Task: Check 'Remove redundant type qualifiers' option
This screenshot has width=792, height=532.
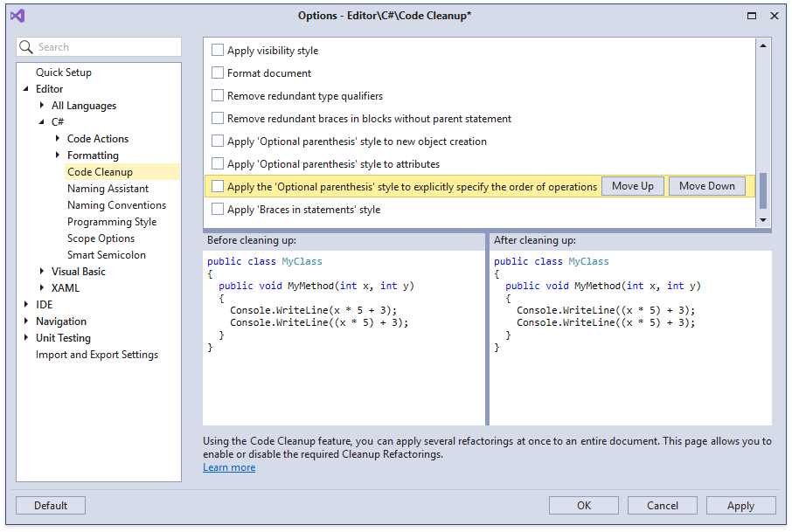Action: [218, 96]
